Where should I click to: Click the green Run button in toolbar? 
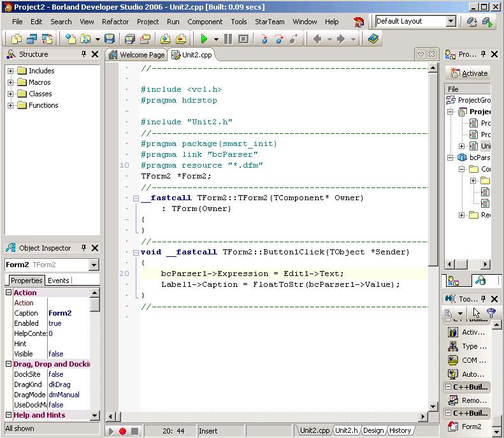pyautogui.click(x=204, y=39)
